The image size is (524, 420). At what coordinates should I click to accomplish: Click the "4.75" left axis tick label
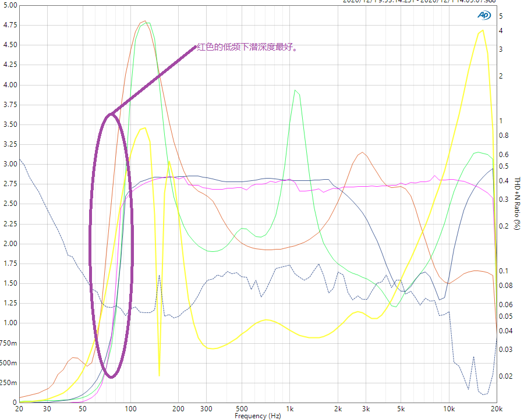pos(10,25)
